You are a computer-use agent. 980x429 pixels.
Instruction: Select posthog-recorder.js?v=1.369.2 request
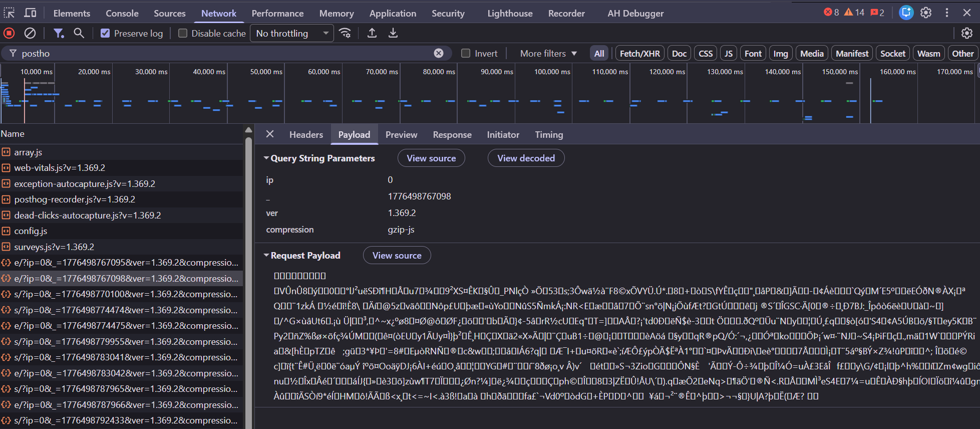122,199
